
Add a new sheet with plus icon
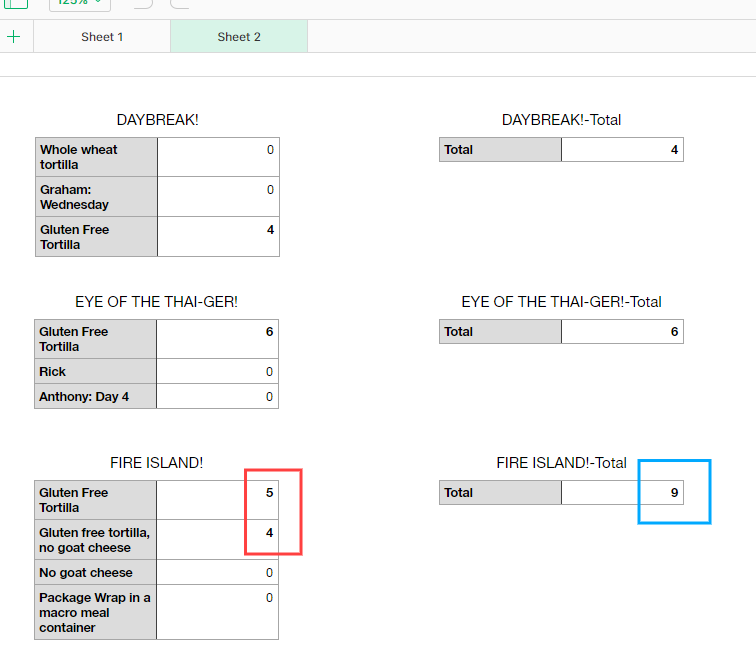tap(14, 37)
